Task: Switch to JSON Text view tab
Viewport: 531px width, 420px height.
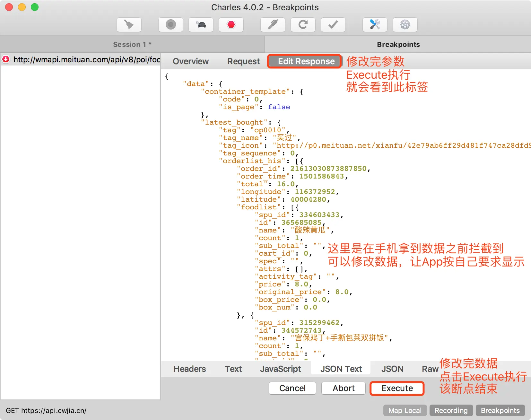Action: tap(341, 369)
